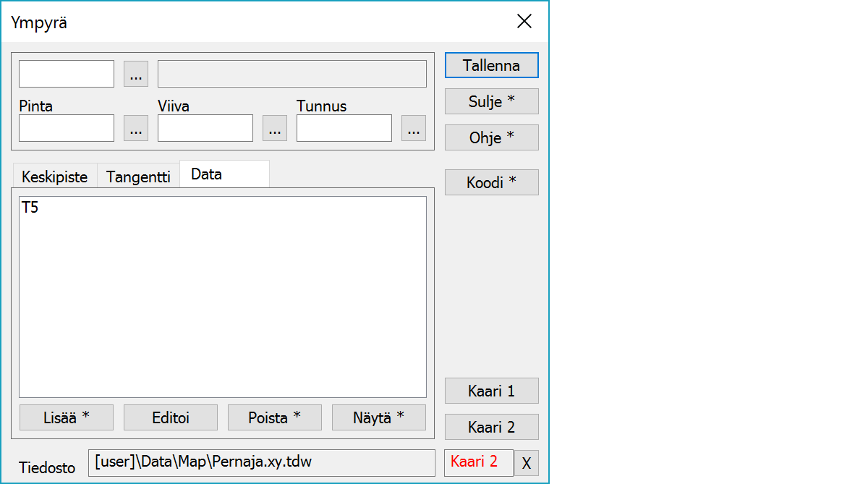868x484 pixels.
Task: Click the Koodi button
Action: [x=491, y=182]
